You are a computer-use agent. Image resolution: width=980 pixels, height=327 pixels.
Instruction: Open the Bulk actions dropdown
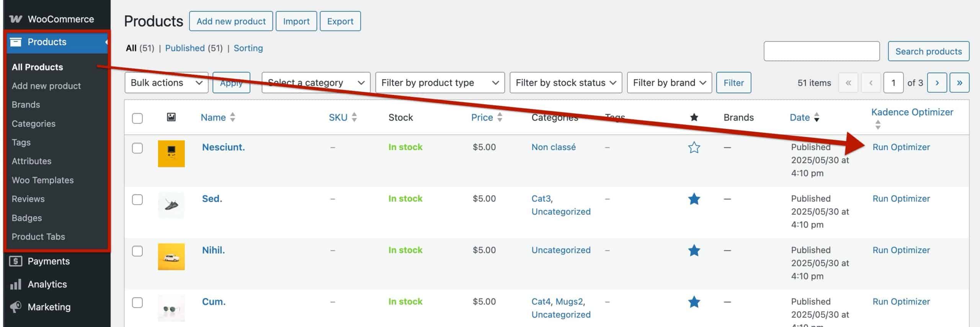point(166,83)
